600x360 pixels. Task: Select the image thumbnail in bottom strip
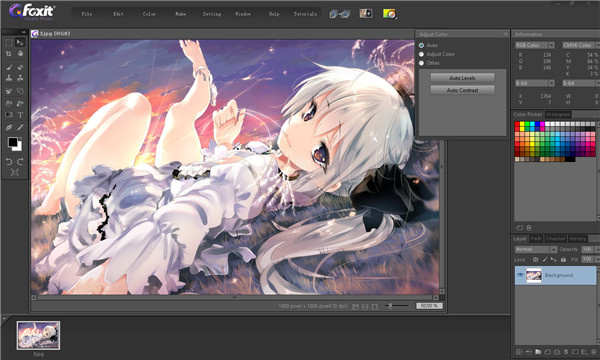point(38,336)
